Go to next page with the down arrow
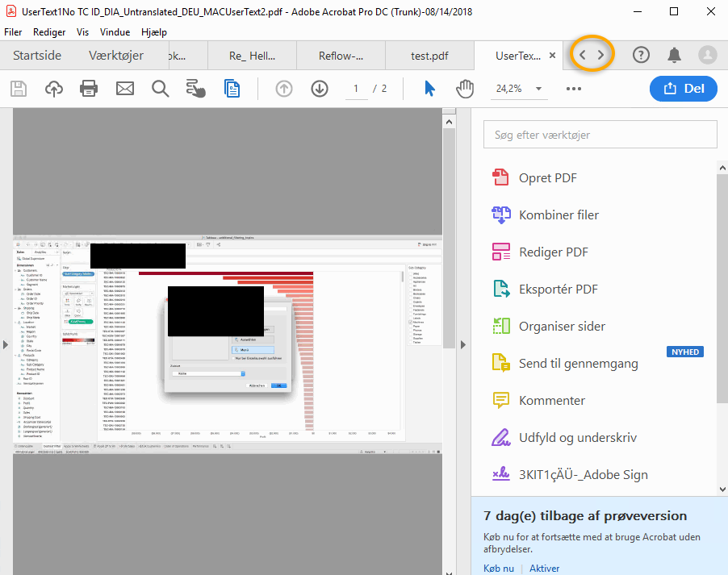Image resolution: width=728 pixels, height=575 pixels. 319,89
